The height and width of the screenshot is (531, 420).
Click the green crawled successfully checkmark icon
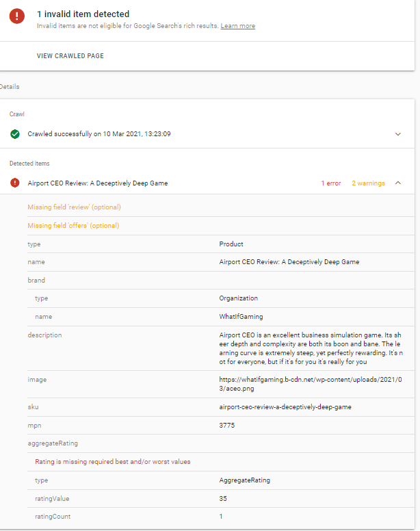[15, 134]
